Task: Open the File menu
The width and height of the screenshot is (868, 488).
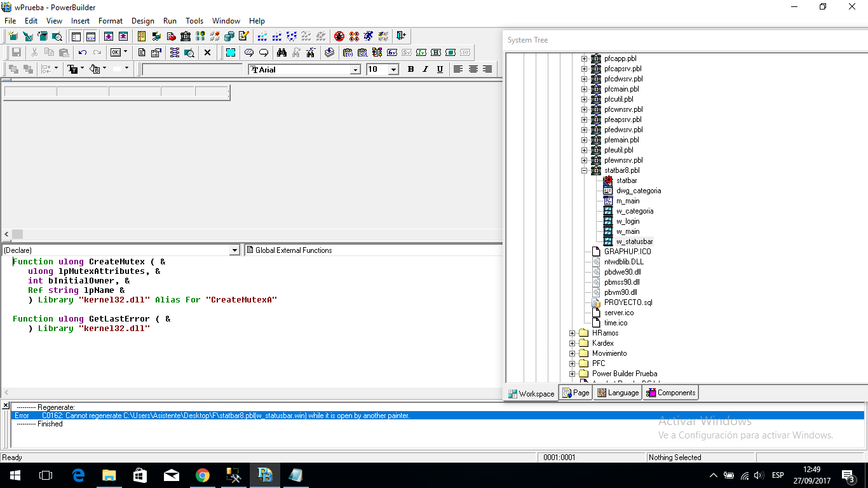Action: pos(10,21)
